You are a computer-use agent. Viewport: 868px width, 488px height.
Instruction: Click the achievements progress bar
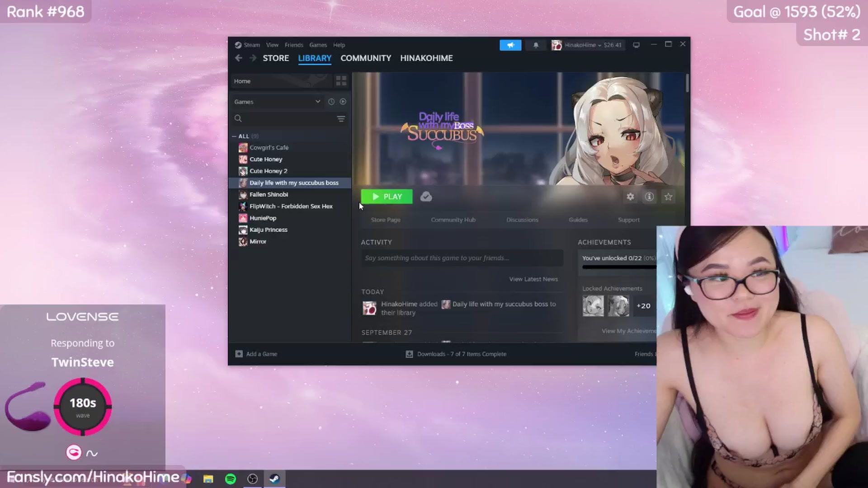(619, 267)
